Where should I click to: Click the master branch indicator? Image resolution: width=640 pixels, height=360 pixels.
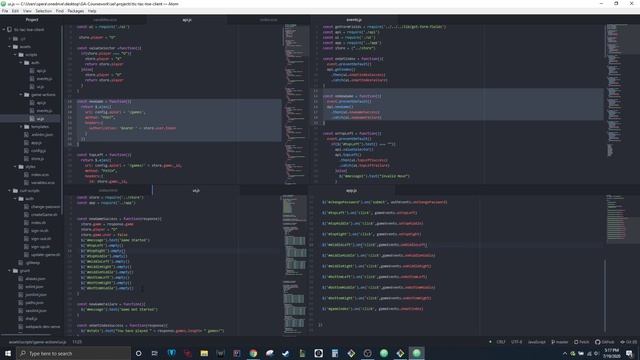(560, 342)
